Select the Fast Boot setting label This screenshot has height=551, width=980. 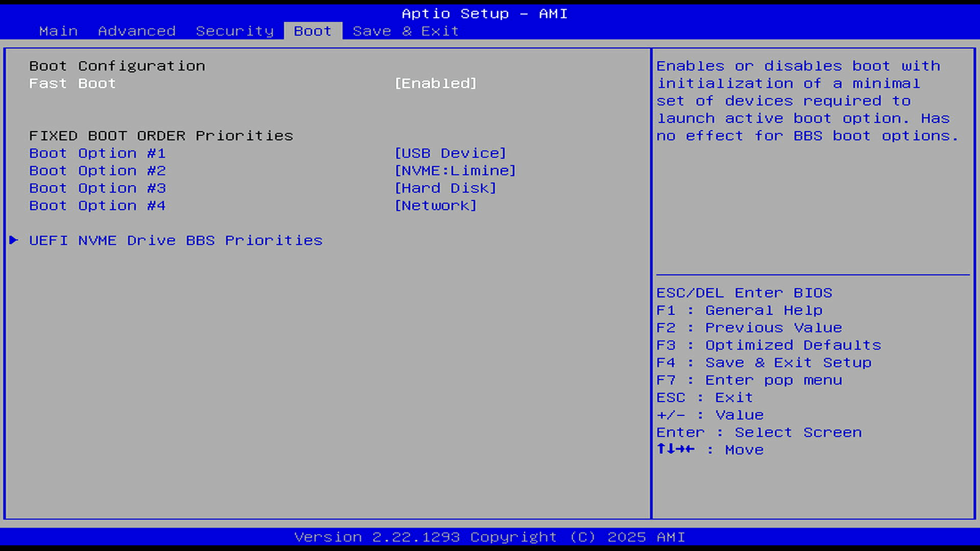[x=72, y=84]
